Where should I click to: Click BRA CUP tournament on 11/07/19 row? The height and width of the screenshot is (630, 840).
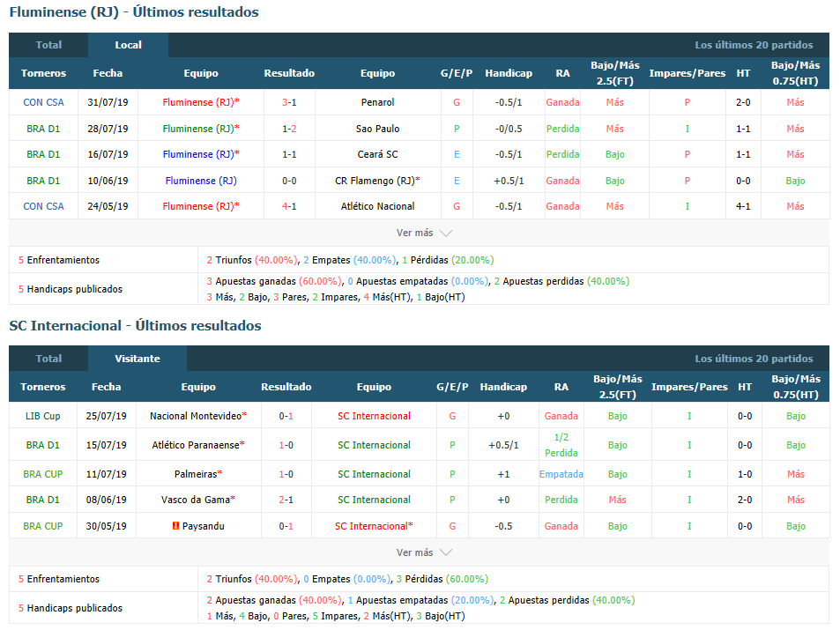point(43,474)
